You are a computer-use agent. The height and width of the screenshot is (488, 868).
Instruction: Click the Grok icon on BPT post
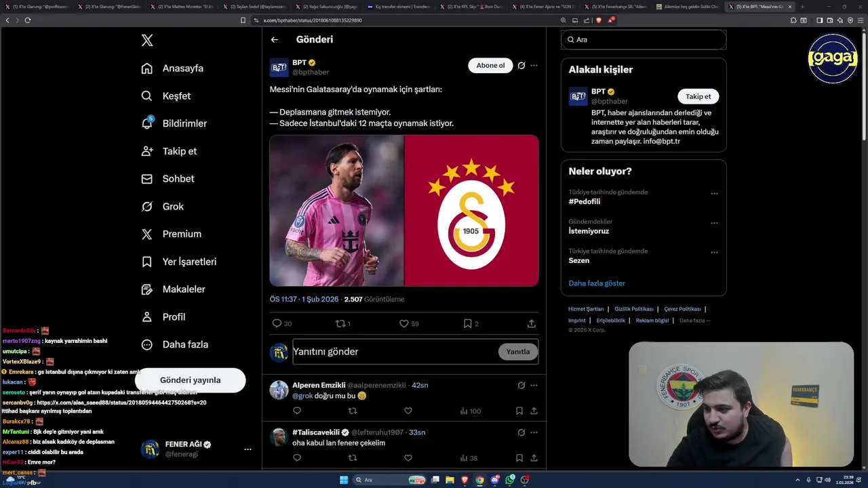pos(521,66)
